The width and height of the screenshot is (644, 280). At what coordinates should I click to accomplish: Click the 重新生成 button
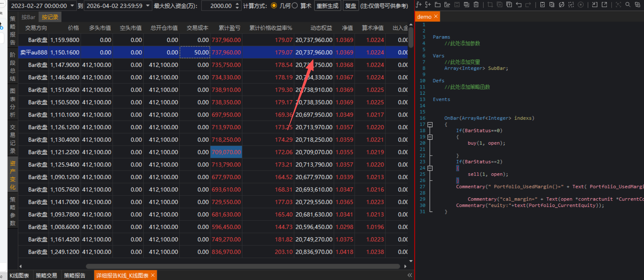(x=327, y=6)
